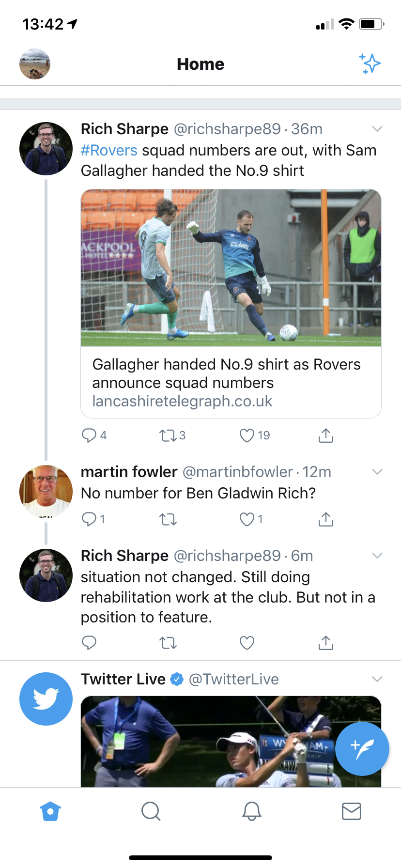The width and height of the screenshot is (401, 868).
Task: Tap the sparkle top tweets icon
Action: 370,64
